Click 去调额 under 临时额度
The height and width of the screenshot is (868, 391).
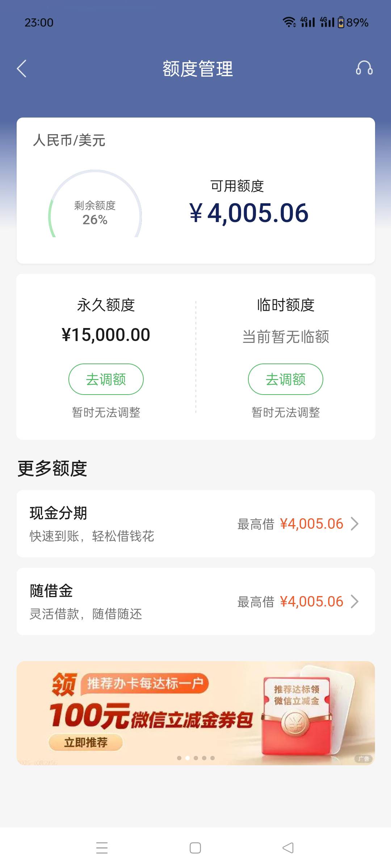click(286, 379)
